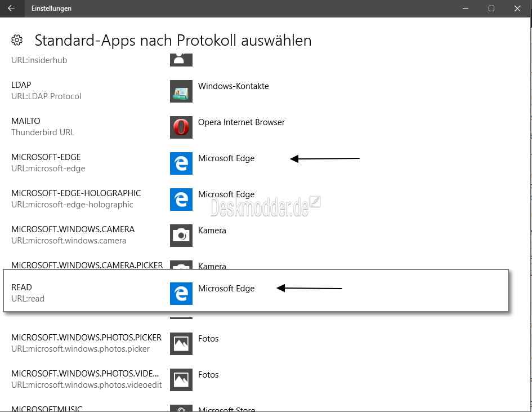Open settings home via the gear icon
532x412 pixels.
click(17, 40)
